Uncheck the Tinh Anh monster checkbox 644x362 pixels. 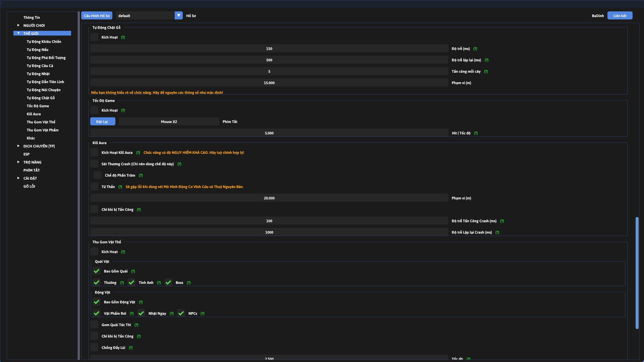tap(131, 283)
